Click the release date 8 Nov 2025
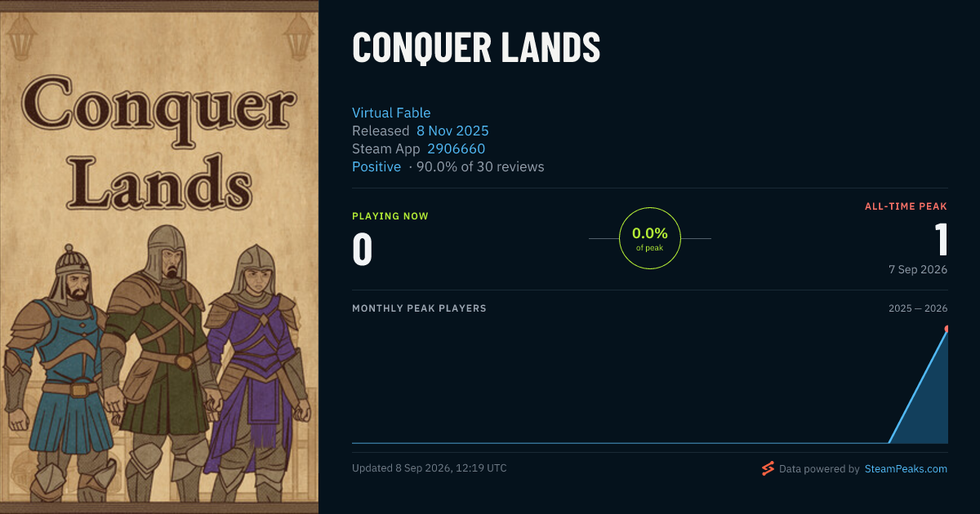The width and height of the screenshot is (980, 514). 452,131
